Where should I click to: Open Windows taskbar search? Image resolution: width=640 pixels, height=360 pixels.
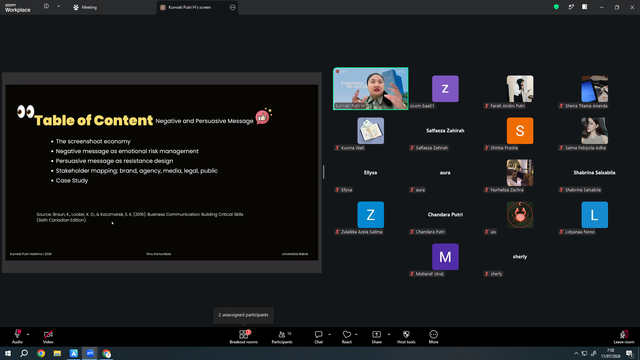(24, 353)
